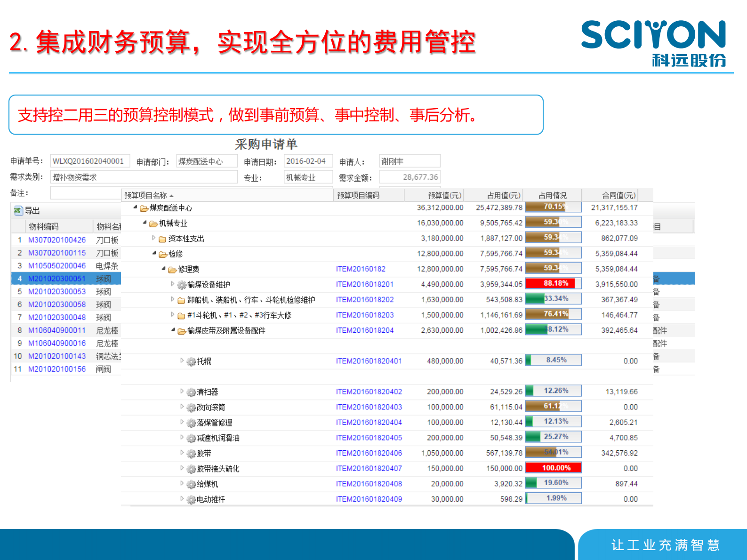Click the gear icon of 减速机润滑油
The image size is (747, 560).
[191, 438]
